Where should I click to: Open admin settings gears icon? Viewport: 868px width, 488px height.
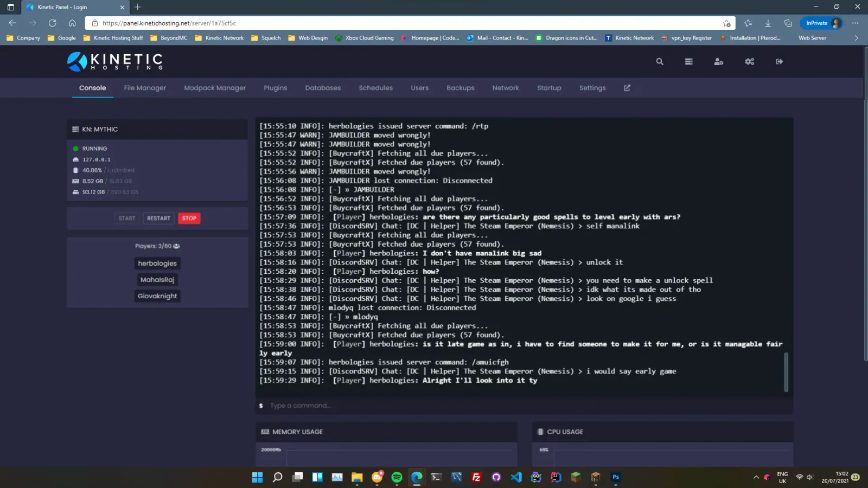[x=750, y=62]
